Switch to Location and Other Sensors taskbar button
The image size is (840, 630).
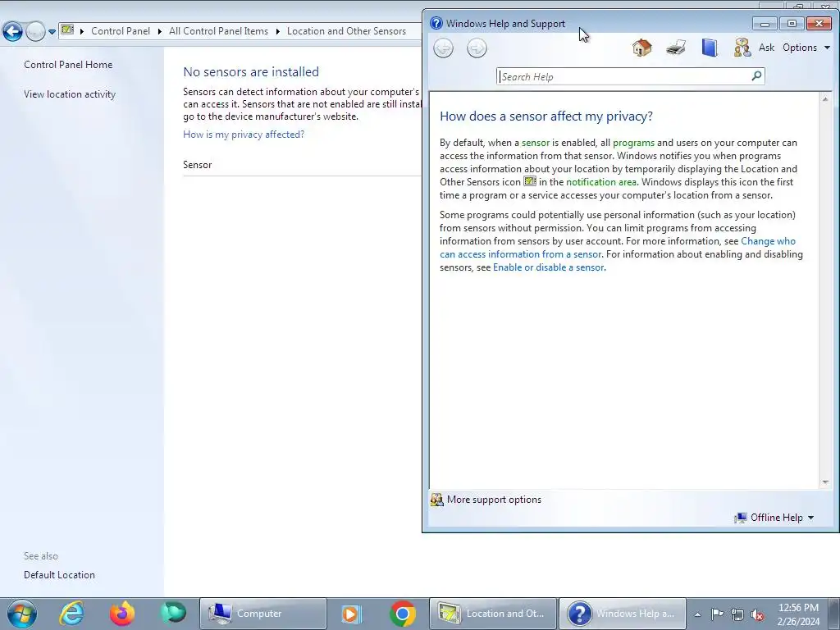coord(493,614)
